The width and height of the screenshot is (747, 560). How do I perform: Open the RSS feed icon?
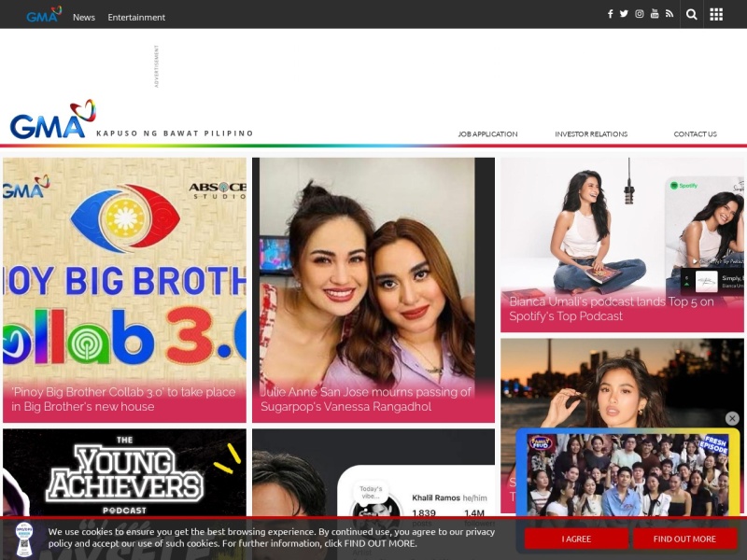(x=669, y=14)
